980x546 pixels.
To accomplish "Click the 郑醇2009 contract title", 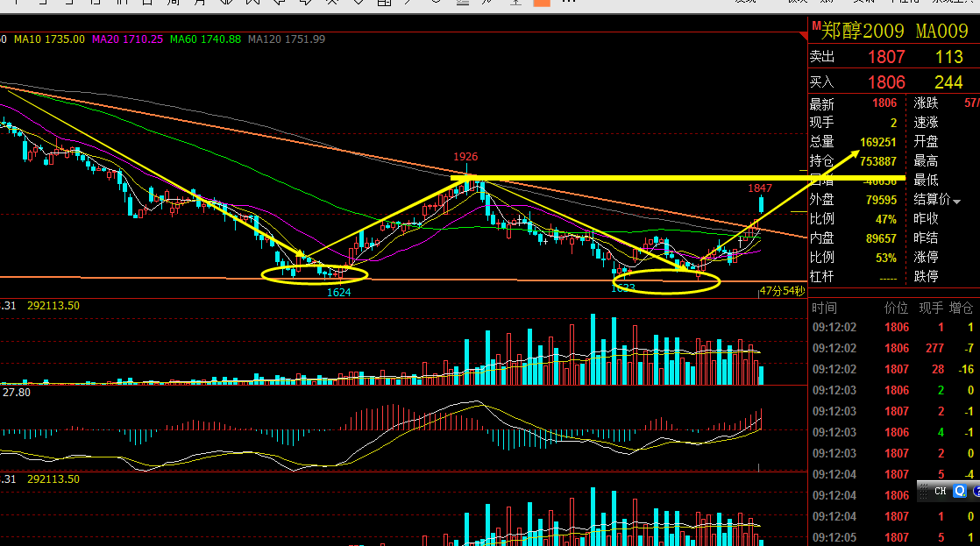I will tap(863, 31).
